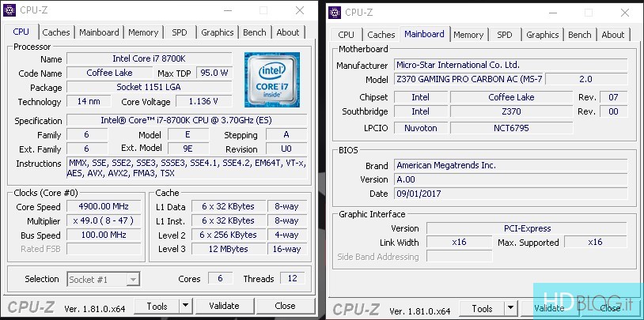Viewport: 644px width, 320px height.
Task: Click the Close button at the bottom of the left window
Action: (285, 306)
